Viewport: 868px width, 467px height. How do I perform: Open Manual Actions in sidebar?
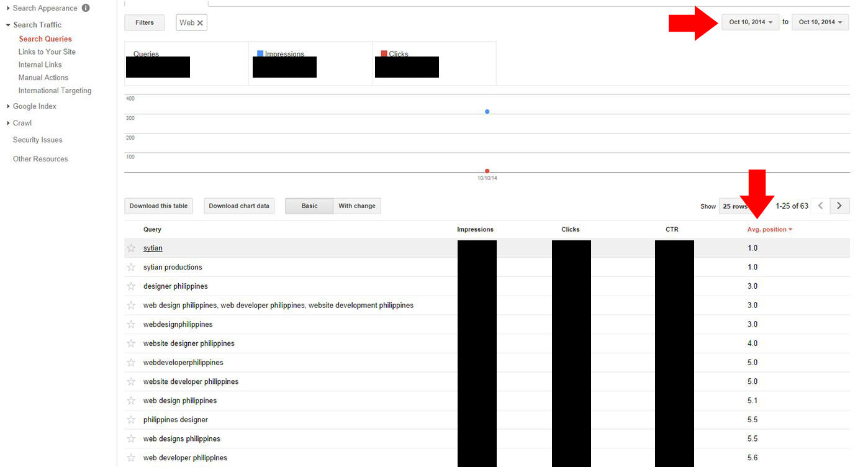click(43, 78)
